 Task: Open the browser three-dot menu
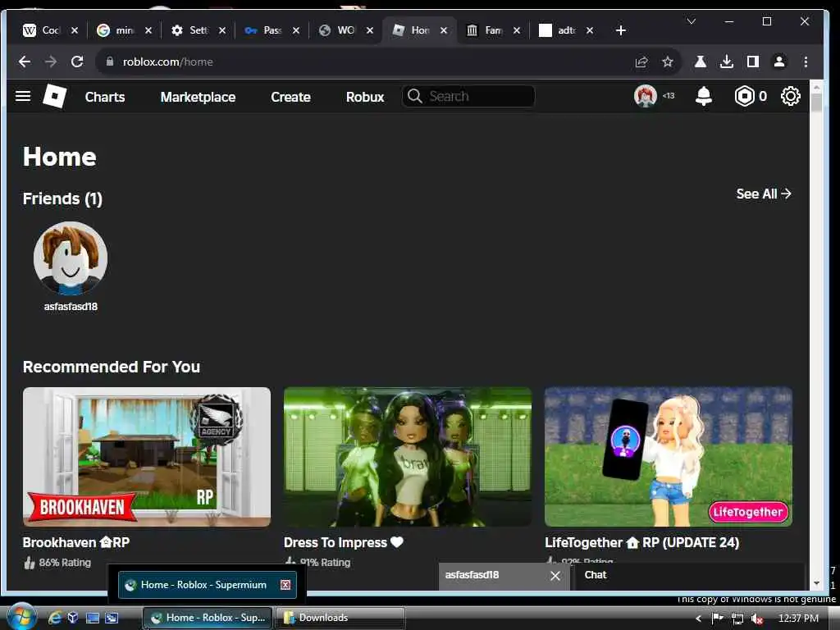tap(806, 62)
